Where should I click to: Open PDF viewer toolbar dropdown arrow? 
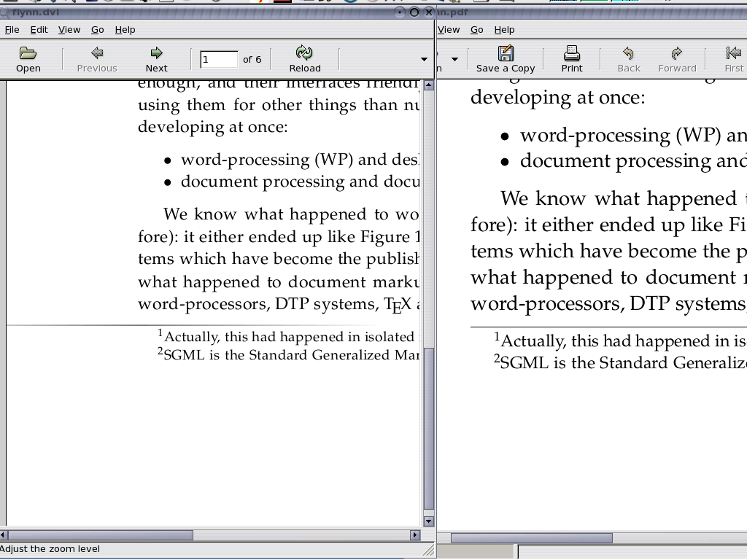[454, 59]
